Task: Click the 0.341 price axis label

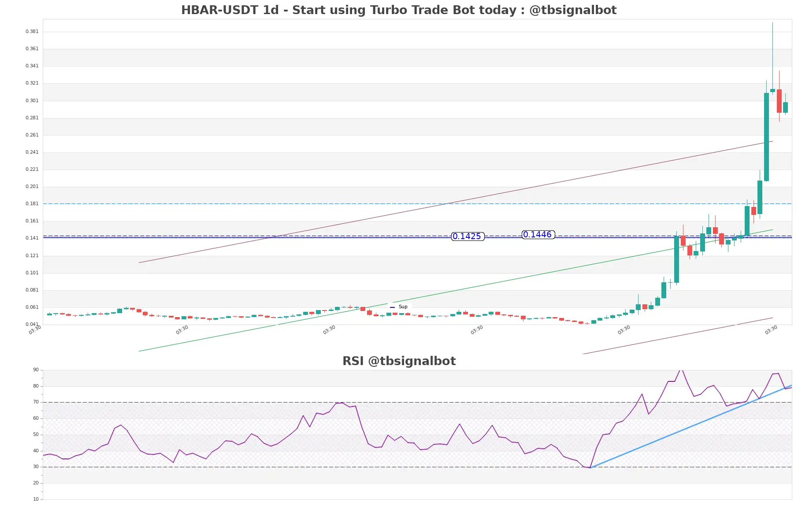Action: coord(32,66)
